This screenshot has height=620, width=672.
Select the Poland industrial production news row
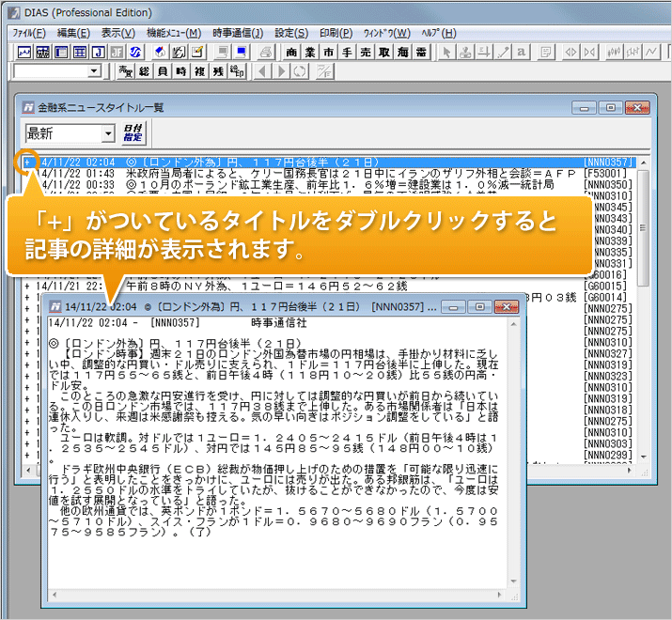pyautogui.click(x=310, y=185)
